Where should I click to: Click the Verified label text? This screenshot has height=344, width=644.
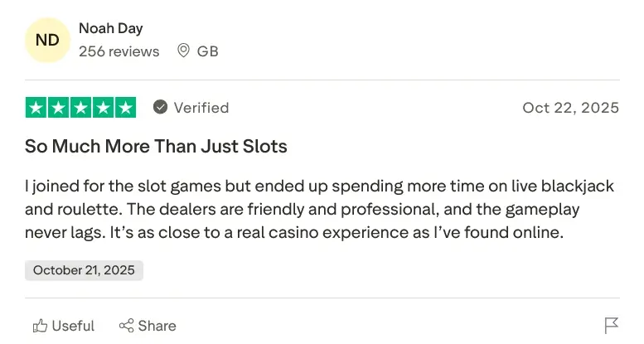pyautogui.click(x=201, y=108)
